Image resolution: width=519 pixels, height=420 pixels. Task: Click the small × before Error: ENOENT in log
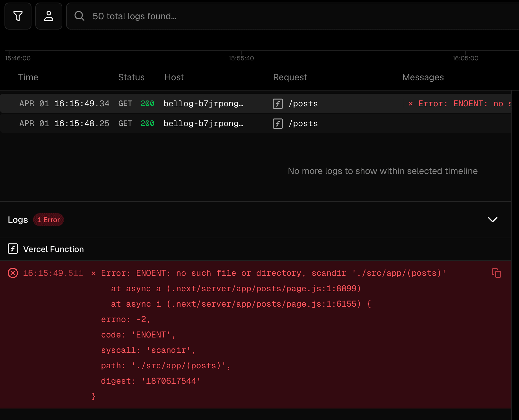93,273
